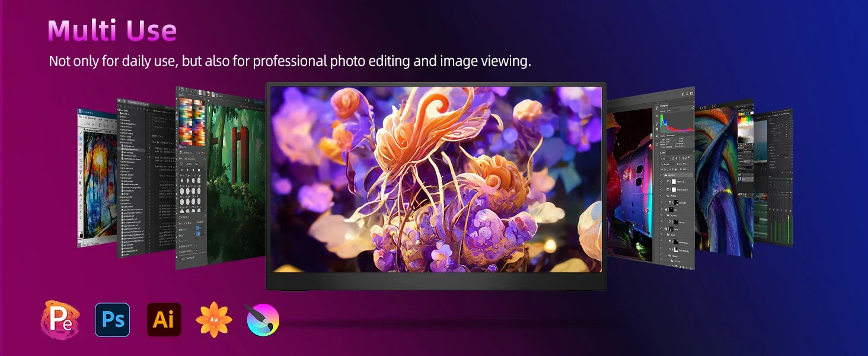The image size is (868, 356).
Task: Click the code editor's file tree sidebar
Action: coord(132,181)
